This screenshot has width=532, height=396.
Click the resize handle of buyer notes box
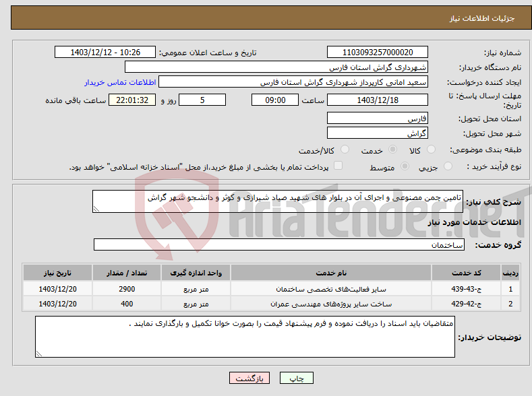click(x=39, y=354)
